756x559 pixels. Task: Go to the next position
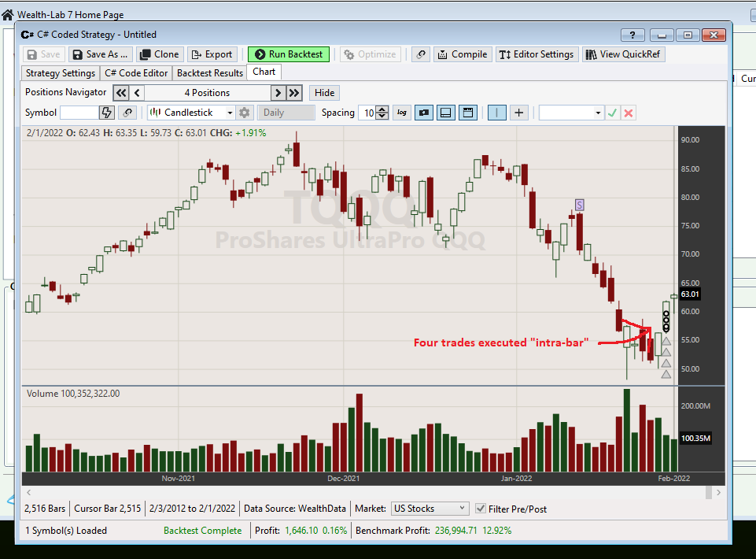278,93
